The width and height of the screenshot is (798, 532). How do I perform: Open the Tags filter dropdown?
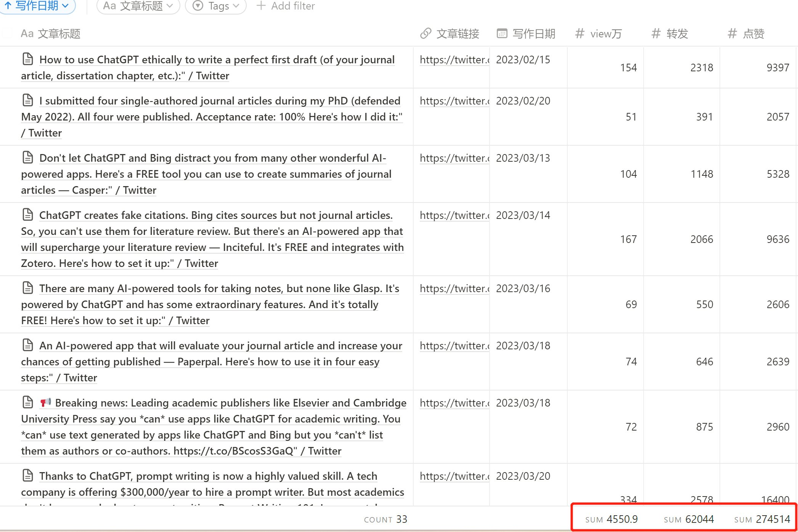(x=216, y=6)
